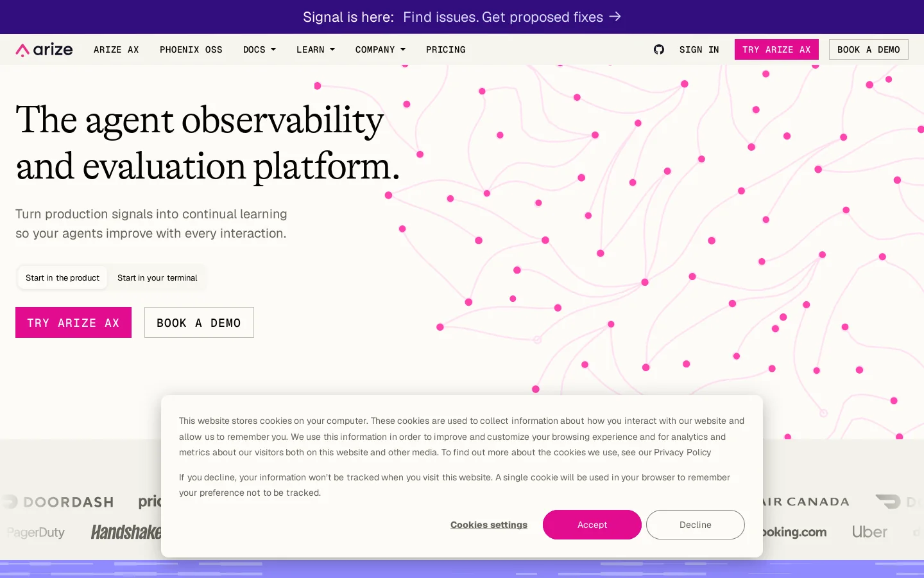924x578 pixels.
Task: Click the DoorDash customer logo
Action: pos(58,502)
